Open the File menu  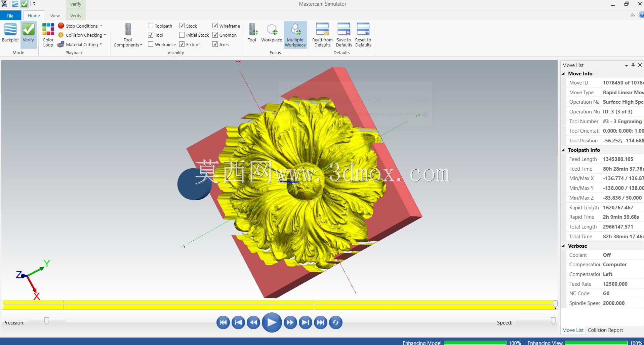tap(10, 15)
